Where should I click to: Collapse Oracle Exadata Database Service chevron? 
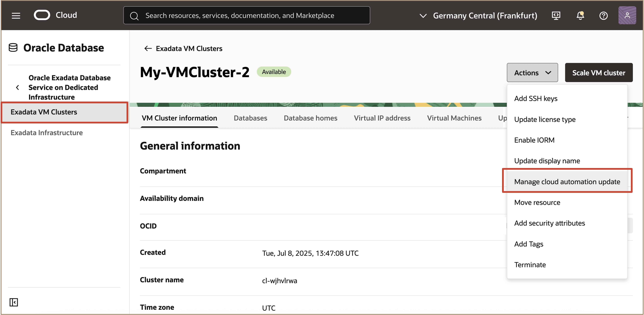coord(18,87)
